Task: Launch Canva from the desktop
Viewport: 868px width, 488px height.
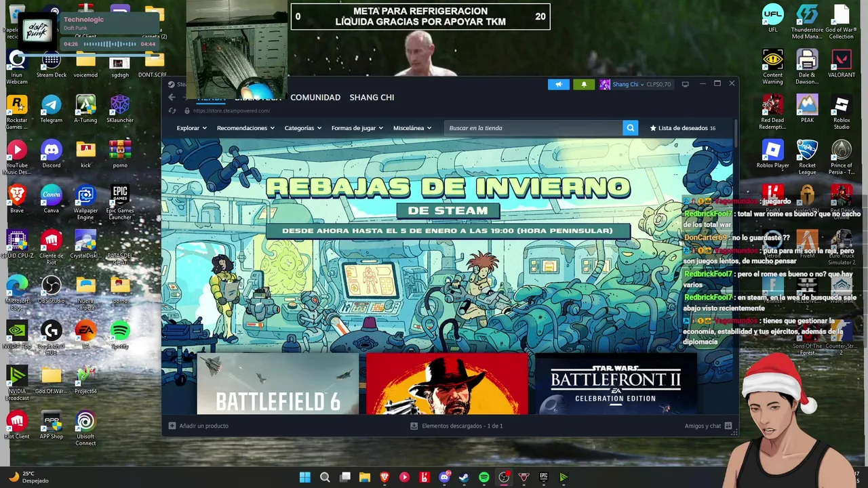Action: point(52,199)
